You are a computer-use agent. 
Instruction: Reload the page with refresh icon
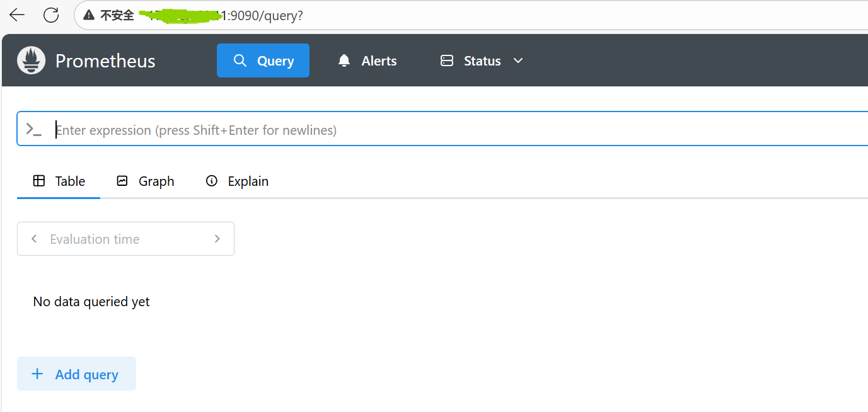point(51,15)
